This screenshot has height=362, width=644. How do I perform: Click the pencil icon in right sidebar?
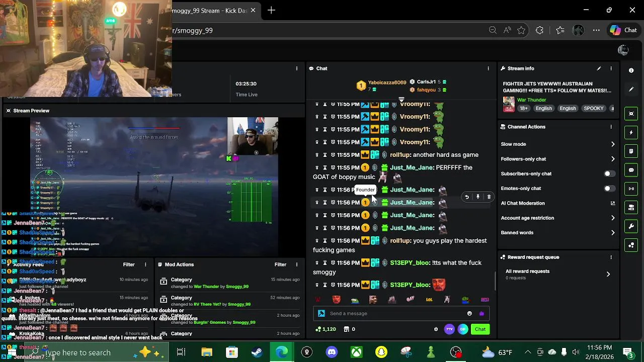coord(631,89)
